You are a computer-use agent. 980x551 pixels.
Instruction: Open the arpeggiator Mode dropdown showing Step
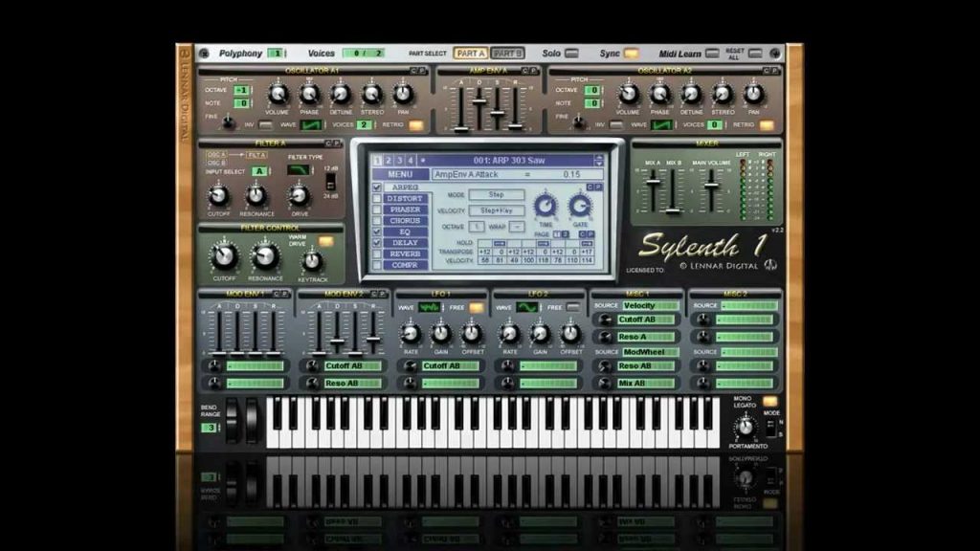497,195
